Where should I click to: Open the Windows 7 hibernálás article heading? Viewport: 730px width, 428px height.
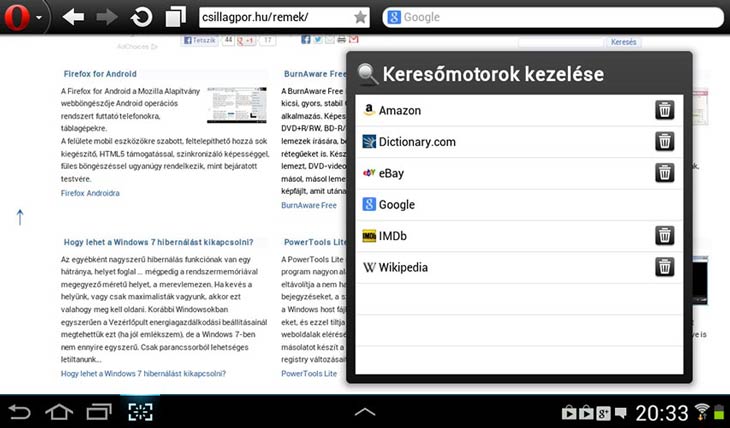pos(158,242)
